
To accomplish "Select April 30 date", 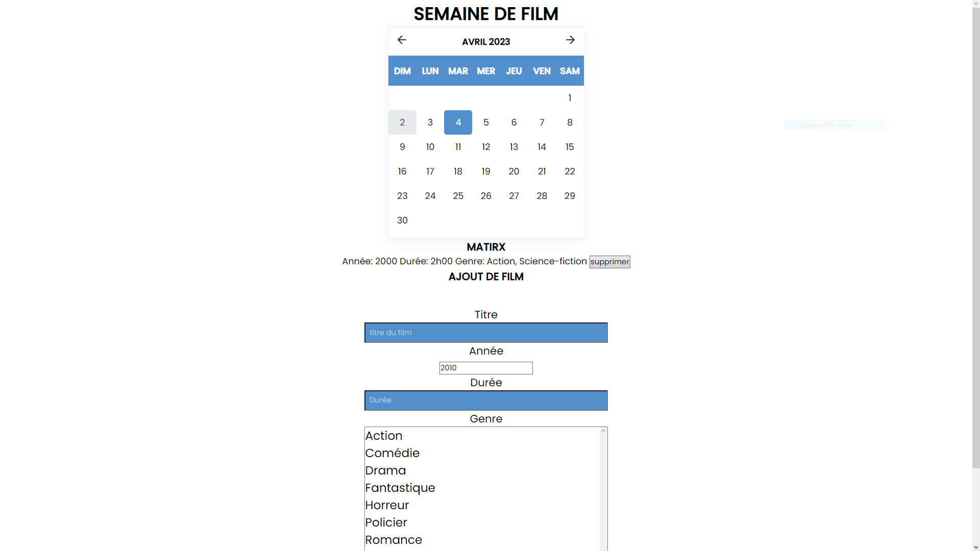I will tap(402, 220).
